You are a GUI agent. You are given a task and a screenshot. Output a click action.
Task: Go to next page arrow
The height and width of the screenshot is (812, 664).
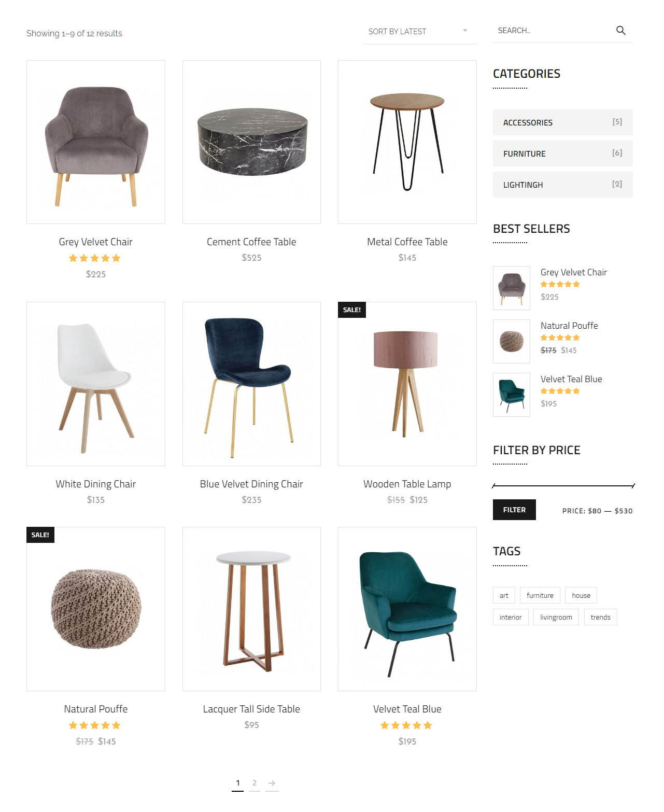tap(272, 783)
